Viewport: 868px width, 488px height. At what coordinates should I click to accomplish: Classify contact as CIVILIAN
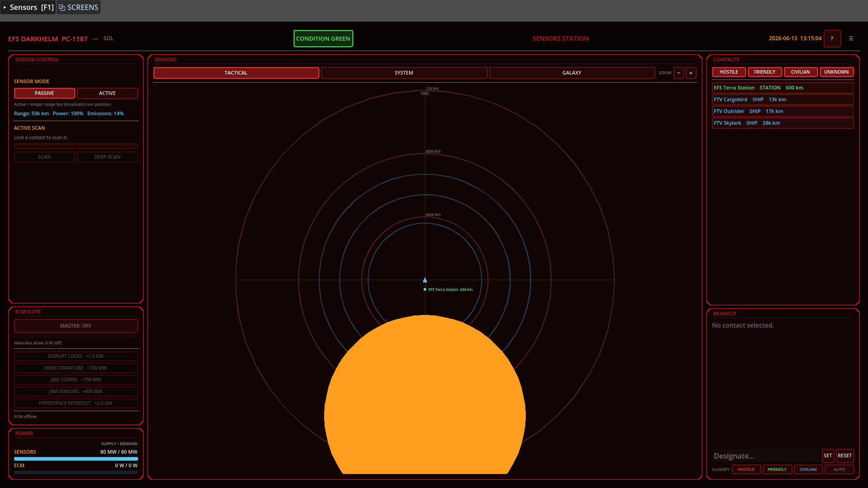click(808, 469)
